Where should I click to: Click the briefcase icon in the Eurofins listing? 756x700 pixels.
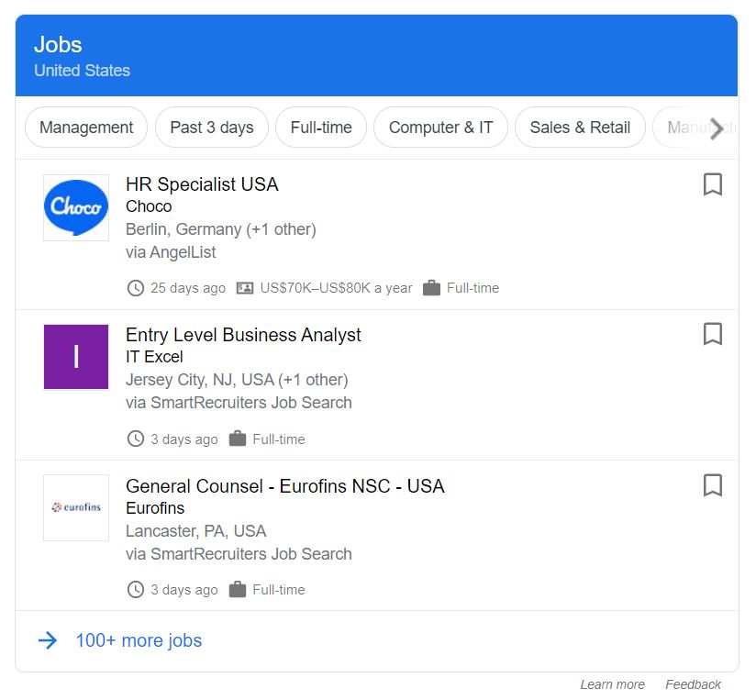(238, 589)
